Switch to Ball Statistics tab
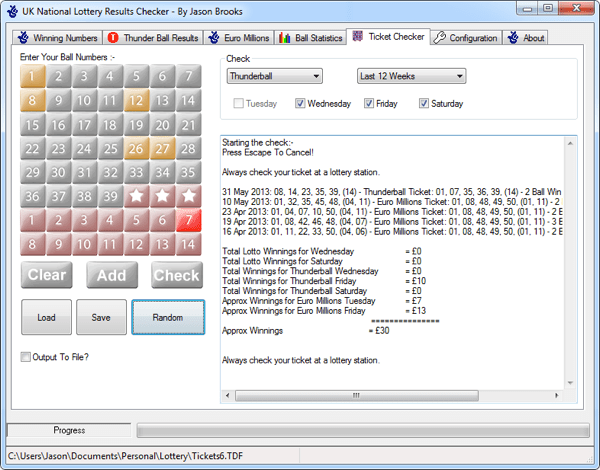Screen dimensions: 600x470 tap(310, 38)
